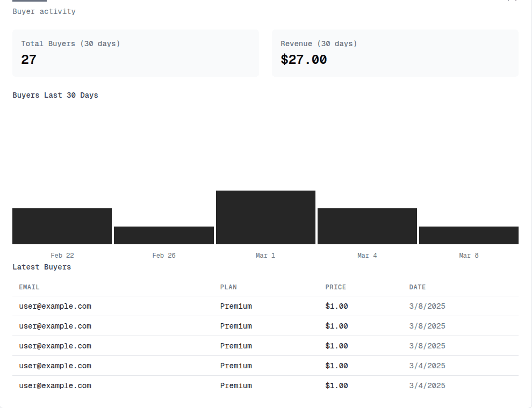Click Premium in the first table row
The height and width of the screenshot is (408, 532).
(x=236, y=306)
